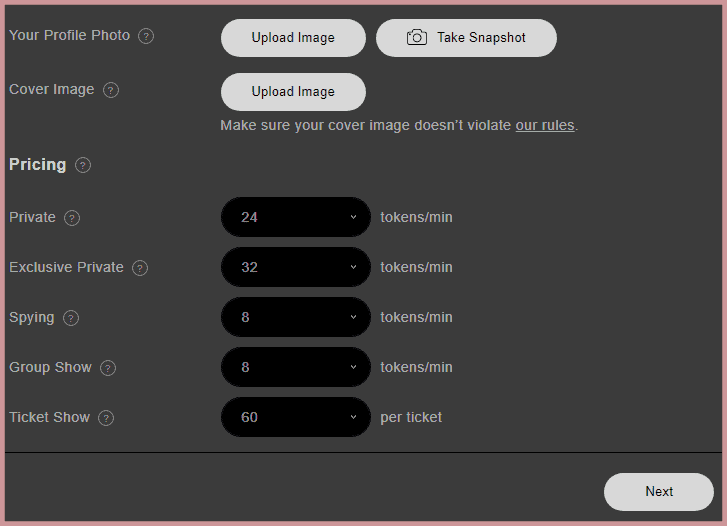Upload image for cover image
727x526 pixels.
(293, 91)
